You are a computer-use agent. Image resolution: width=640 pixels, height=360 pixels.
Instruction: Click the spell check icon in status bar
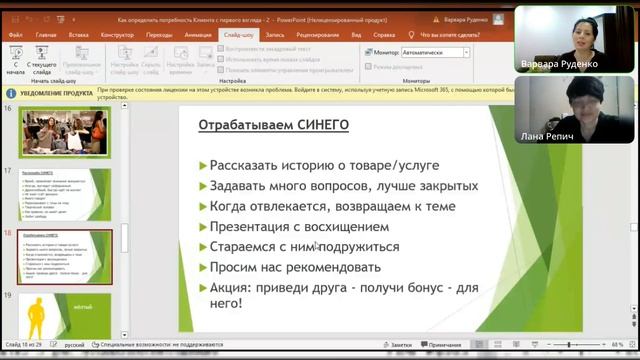53,345
